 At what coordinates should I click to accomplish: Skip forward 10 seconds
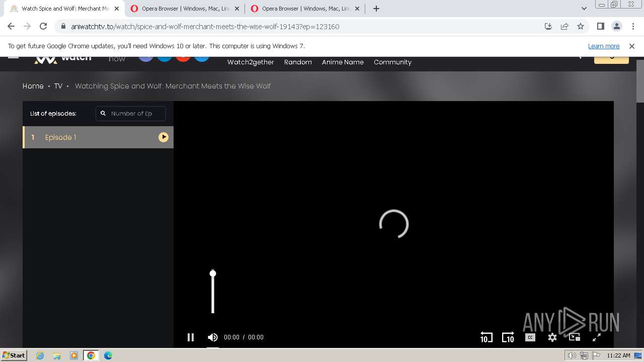(508, 337)
